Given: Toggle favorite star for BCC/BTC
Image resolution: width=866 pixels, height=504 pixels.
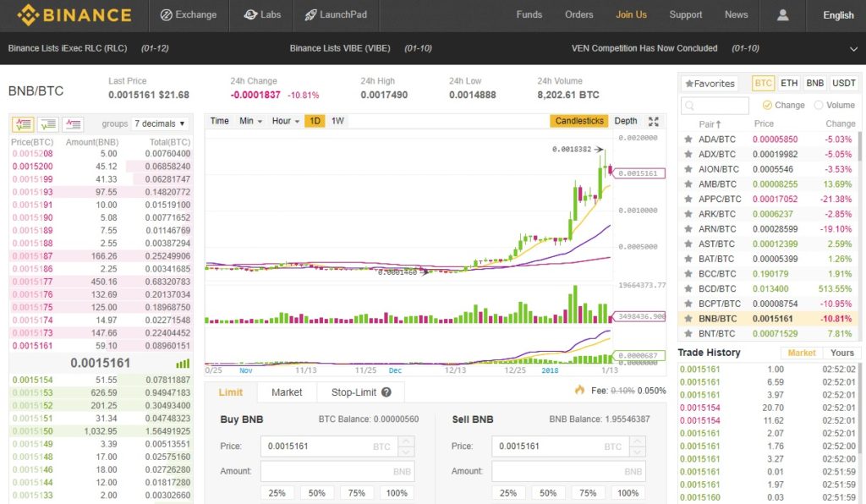Looking at the screenshot, I should tap(688, 273).
